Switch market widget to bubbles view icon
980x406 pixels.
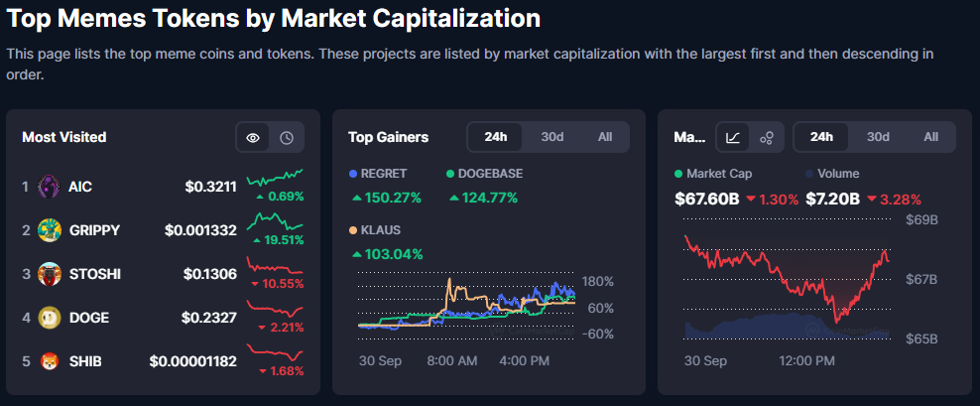(766, 137)
